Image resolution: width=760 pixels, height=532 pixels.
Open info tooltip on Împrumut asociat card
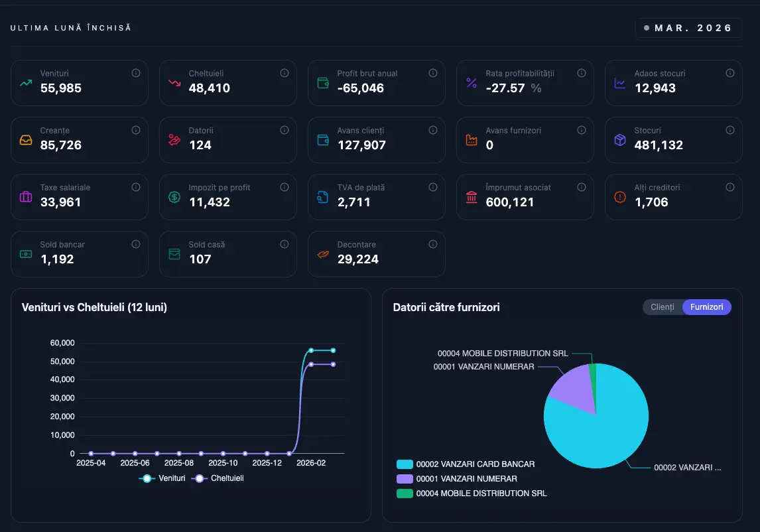click(582, 187)
